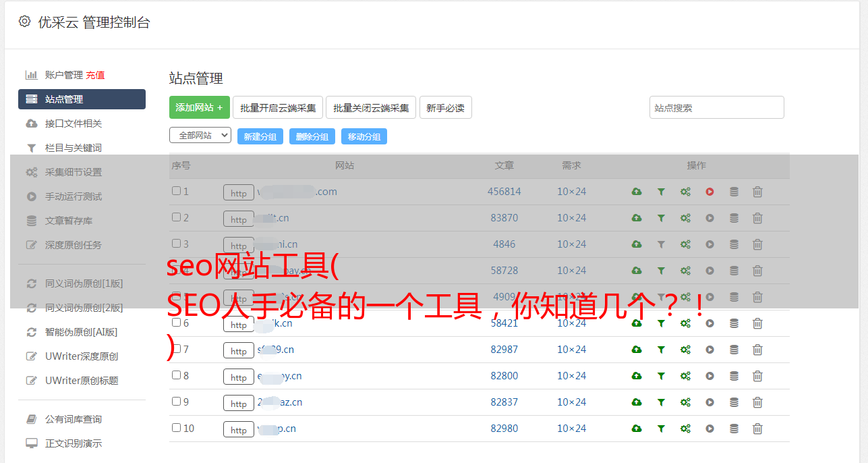This screenshot has width=868, height=463.
Task: Click the http protocol tag in row 8
Action: [239, 377]
